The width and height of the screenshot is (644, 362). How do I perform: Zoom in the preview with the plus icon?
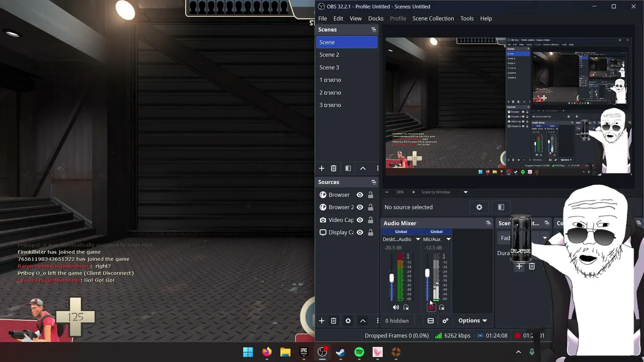click(414, 192)
